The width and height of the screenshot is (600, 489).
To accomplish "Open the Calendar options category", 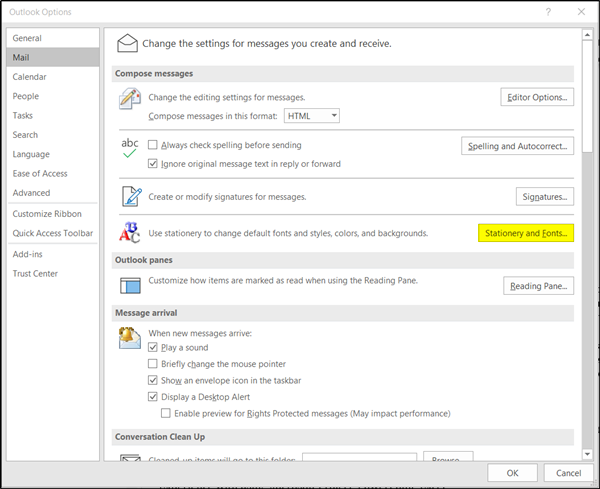I will tap(53, 77).
